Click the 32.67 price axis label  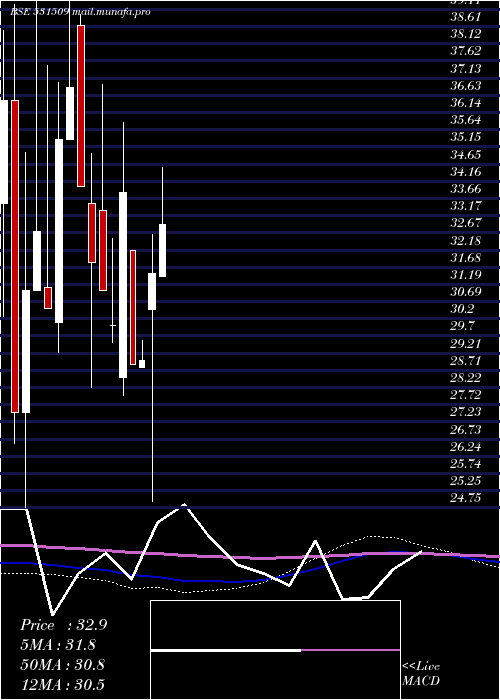click(x=466, y=223)
